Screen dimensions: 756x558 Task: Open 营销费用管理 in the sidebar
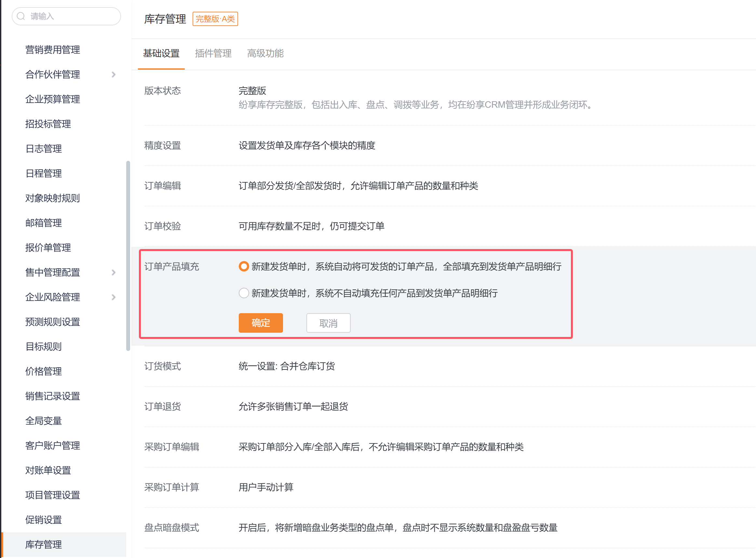coord(53,50)
